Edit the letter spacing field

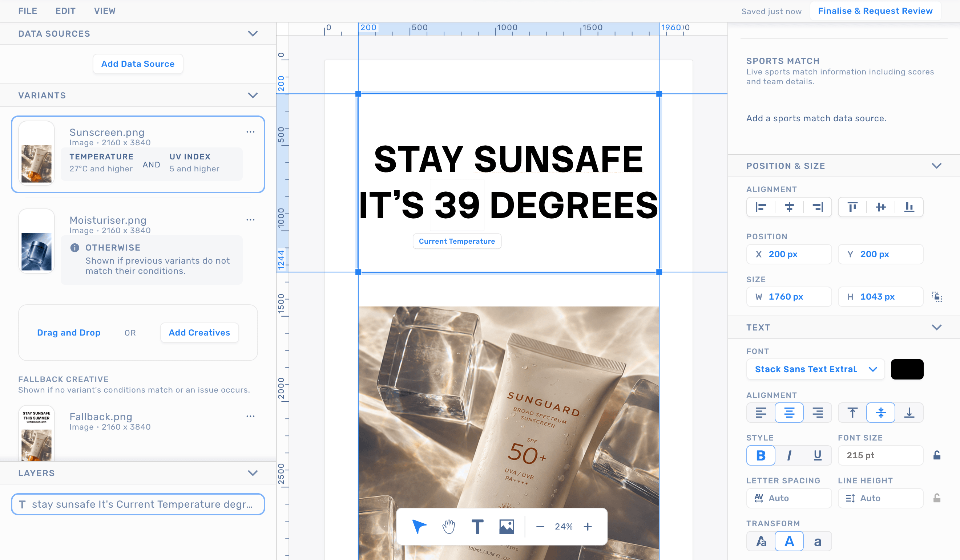789,498
